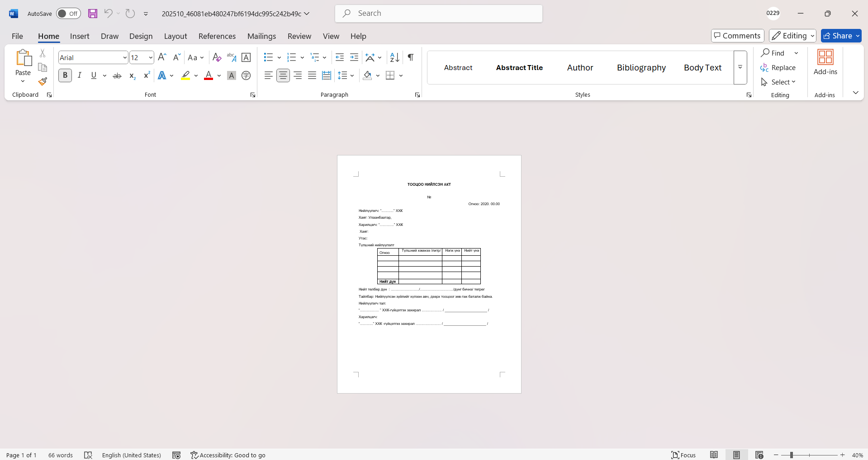Apply strikethrough formatting
The width and height of the screenshot is (868, 460).
pos(117,75)
